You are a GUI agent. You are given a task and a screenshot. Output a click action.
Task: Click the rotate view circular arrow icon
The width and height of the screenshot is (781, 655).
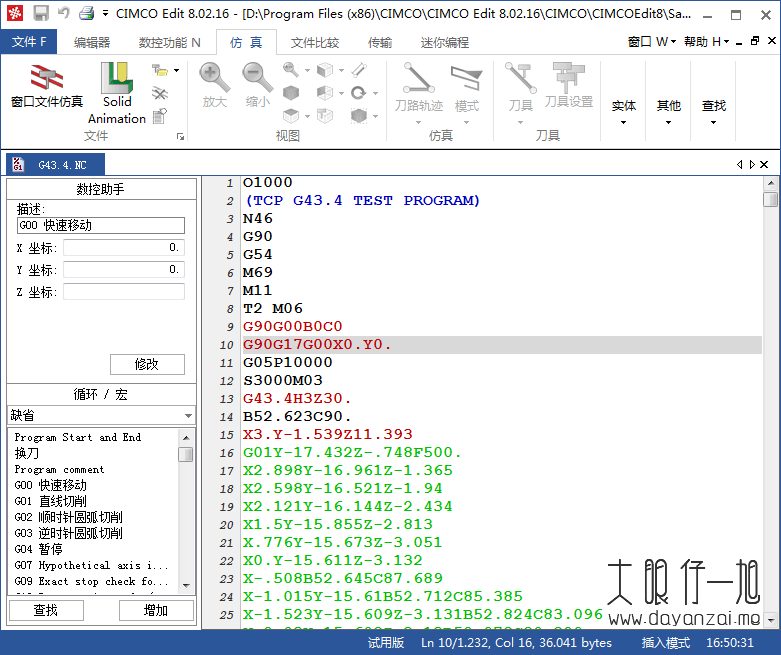pyautogui.click(x=359, y=93)
